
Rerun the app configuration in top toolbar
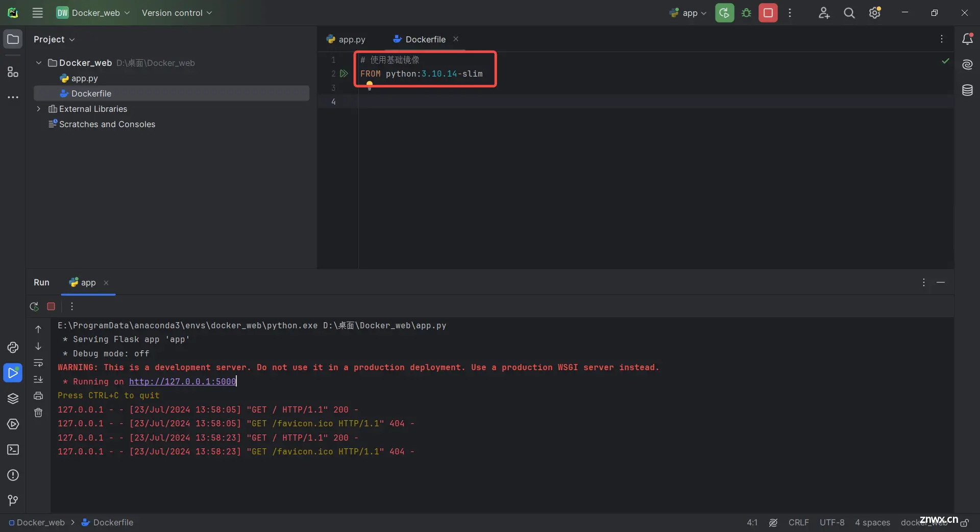pyautogui.click(x=724, y=13)
